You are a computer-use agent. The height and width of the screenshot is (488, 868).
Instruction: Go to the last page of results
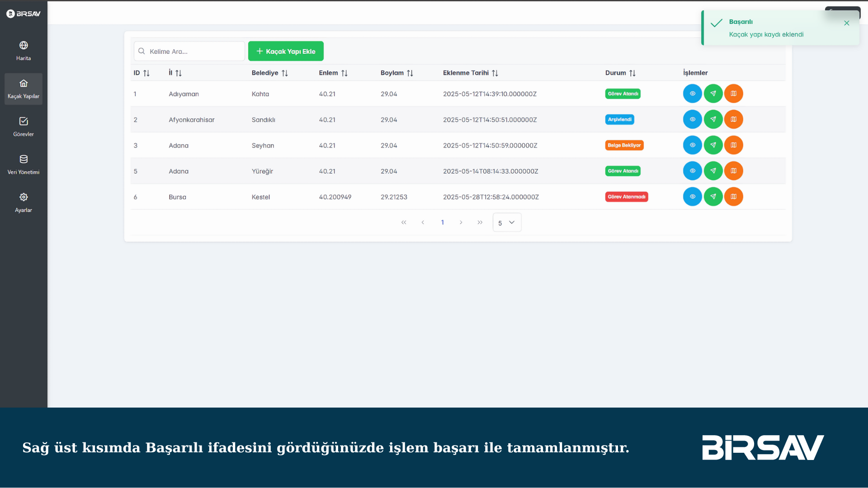coord(480,222)
